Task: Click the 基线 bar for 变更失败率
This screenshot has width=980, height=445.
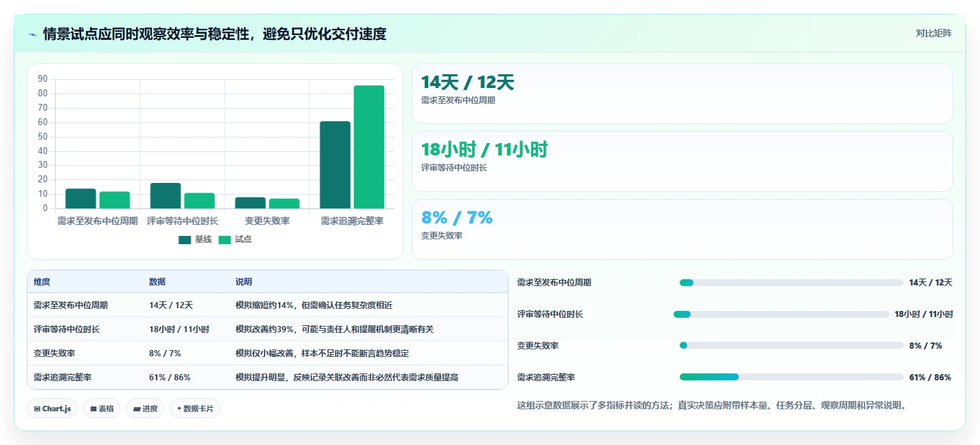Action: [x=250, y=203]
